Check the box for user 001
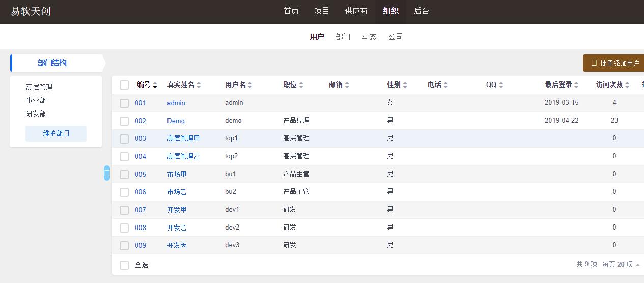644x283 pixels. (x=124, y=103)
